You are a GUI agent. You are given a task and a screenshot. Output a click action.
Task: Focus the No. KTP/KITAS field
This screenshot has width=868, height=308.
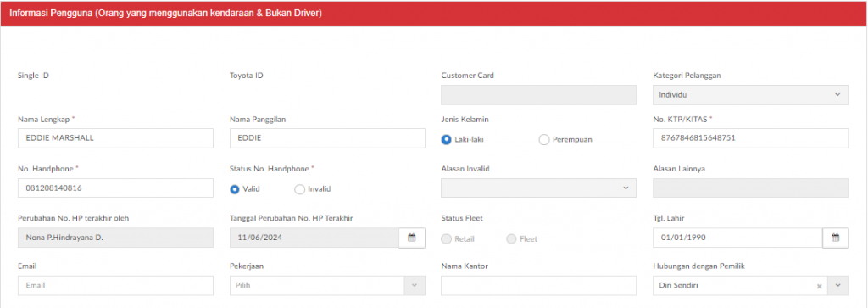pyautogui.click(x=751, y=138)
